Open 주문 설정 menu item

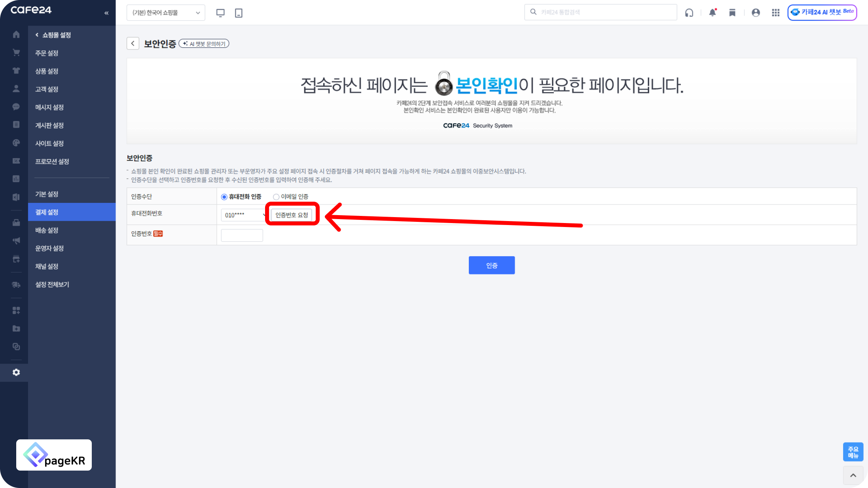(47, 53)
